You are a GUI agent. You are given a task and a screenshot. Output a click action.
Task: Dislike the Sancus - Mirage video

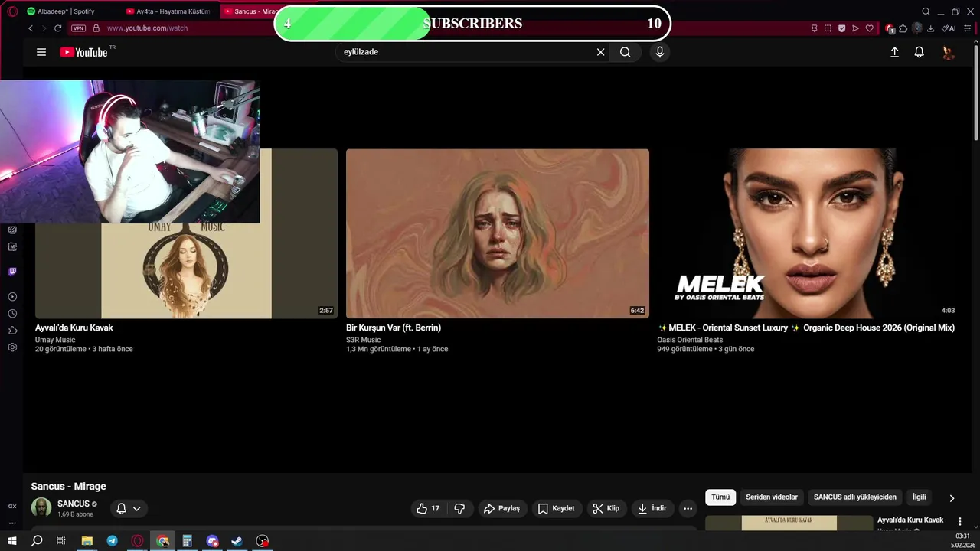coord(459,508)
